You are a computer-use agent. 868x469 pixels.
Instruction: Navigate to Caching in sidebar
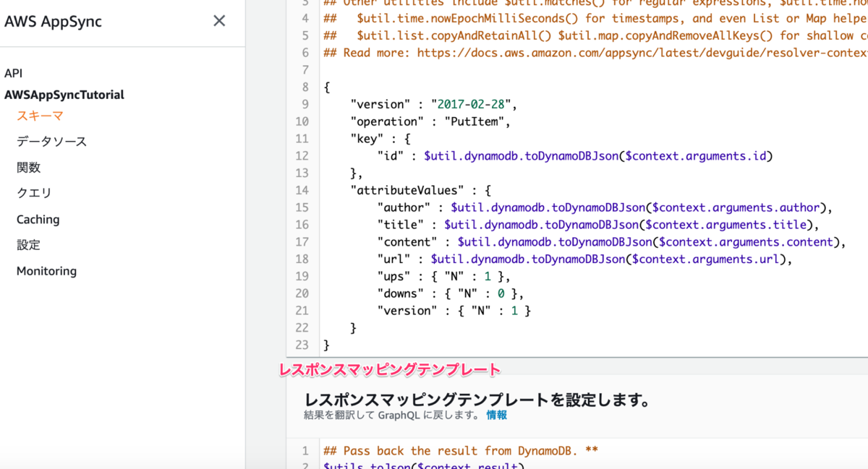click(x=38, y=219)
